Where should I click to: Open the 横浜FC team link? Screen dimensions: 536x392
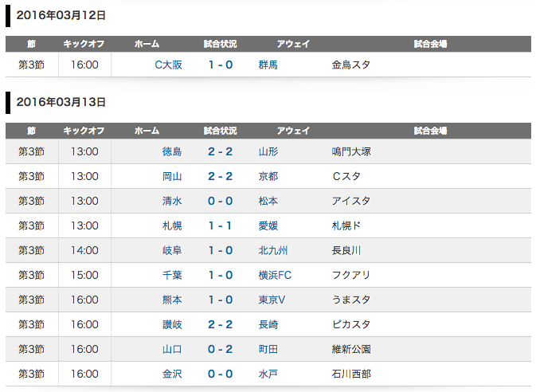[x=275, y=275]
